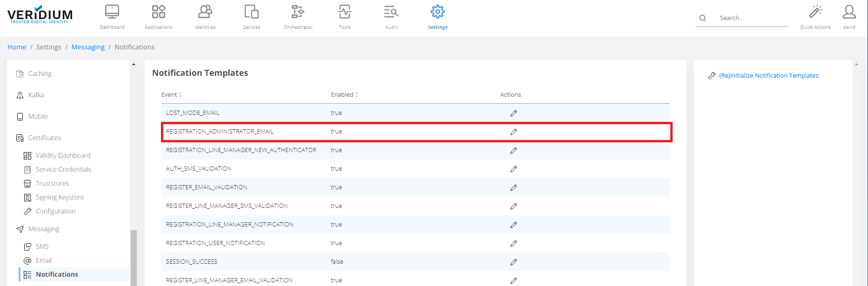Expand the Certificates sidebar group
Viewport: 868px width, 286px height.
(44, 138)
